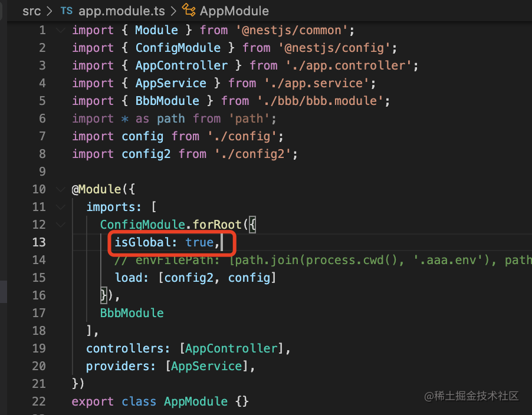Click the AppModule class name on line 22
The height and width of the screenshot is (415, 532).
point(195,401)
